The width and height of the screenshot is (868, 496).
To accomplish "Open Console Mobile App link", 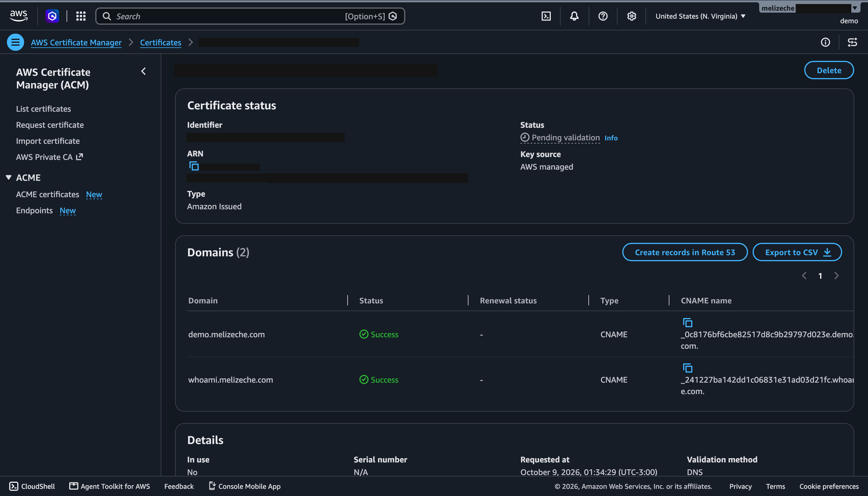I will (245, 486).
